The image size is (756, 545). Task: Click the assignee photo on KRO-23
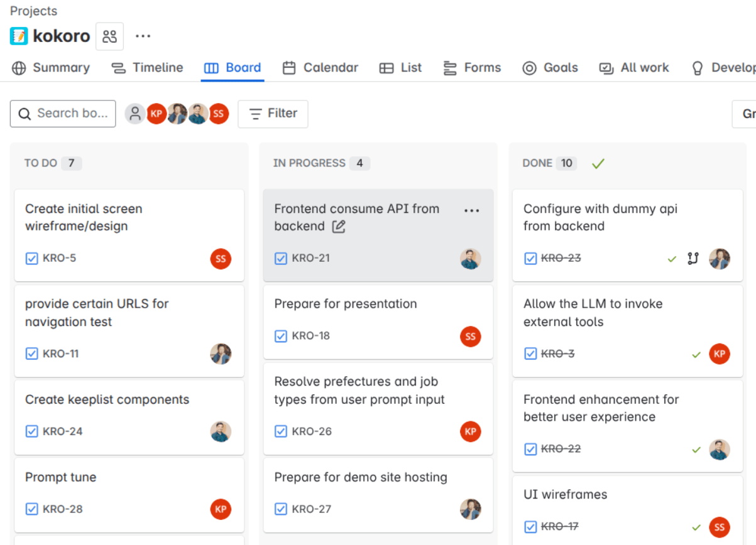720,259
